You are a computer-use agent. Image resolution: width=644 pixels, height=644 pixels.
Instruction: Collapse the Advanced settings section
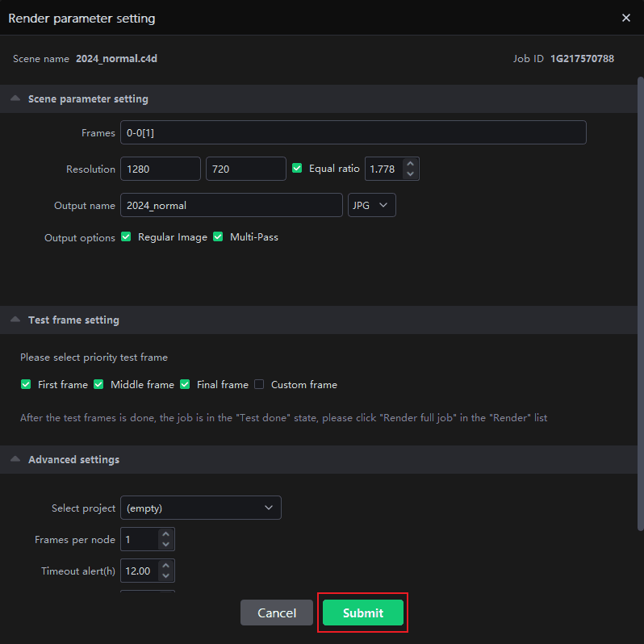15,459
